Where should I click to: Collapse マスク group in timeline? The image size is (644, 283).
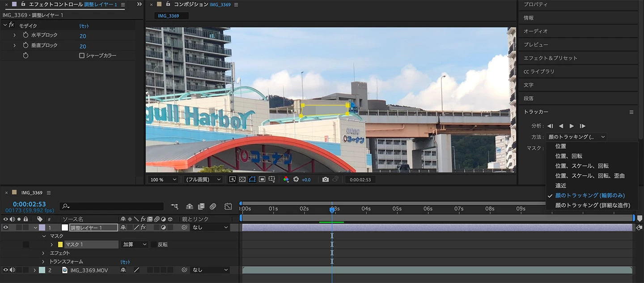(44, 236)
